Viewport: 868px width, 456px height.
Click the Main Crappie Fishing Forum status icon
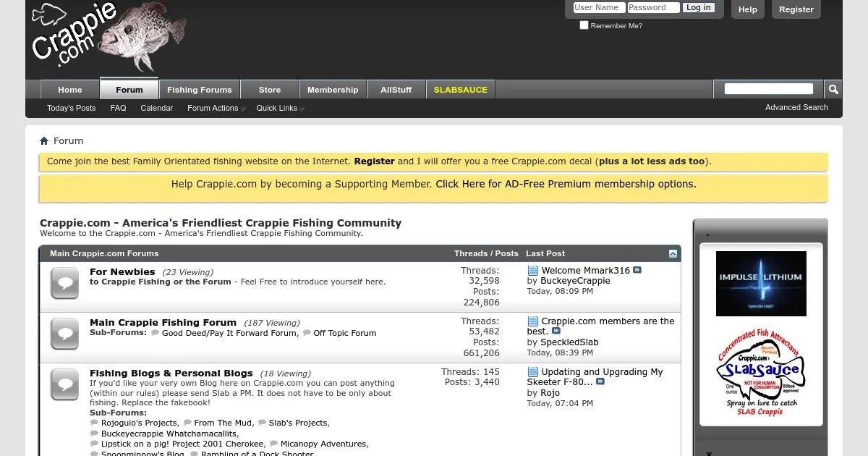tap(65, 334)
